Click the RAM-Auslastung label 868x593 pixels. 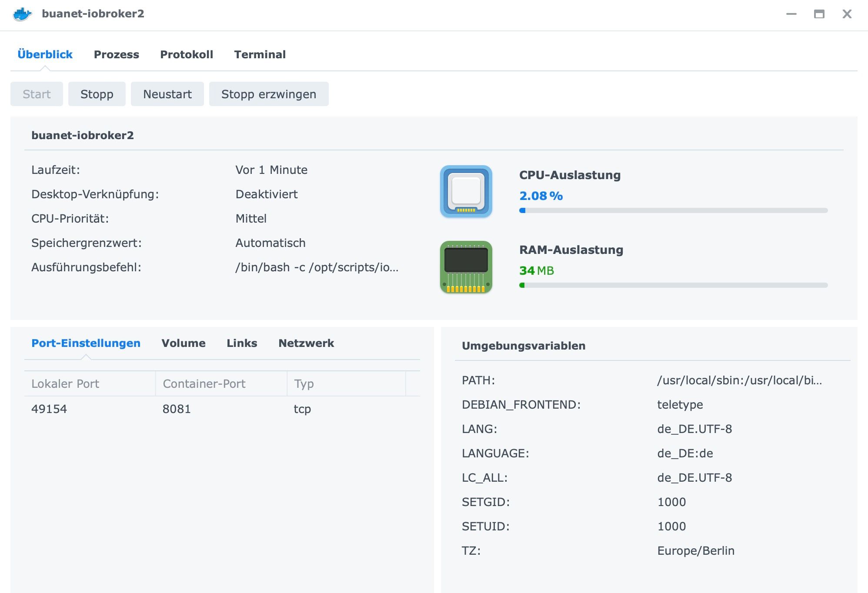(x=571, y=250)
